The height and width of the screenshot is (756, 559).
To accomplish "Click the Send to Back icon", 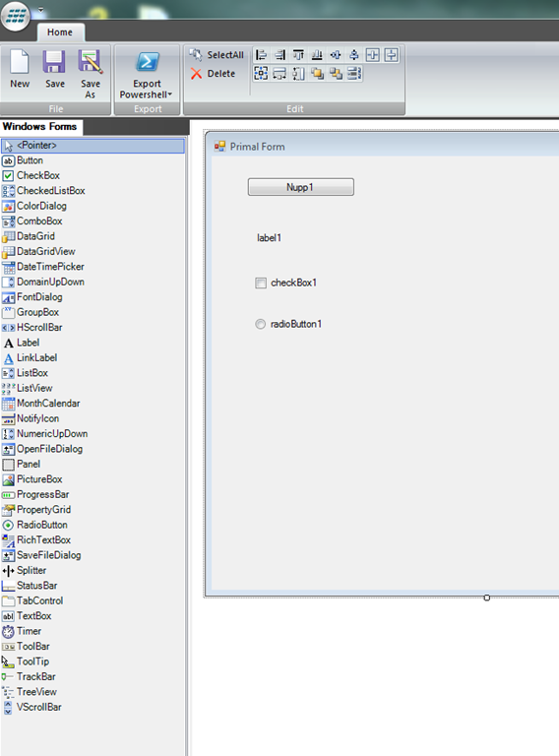I will coord(336,74).
